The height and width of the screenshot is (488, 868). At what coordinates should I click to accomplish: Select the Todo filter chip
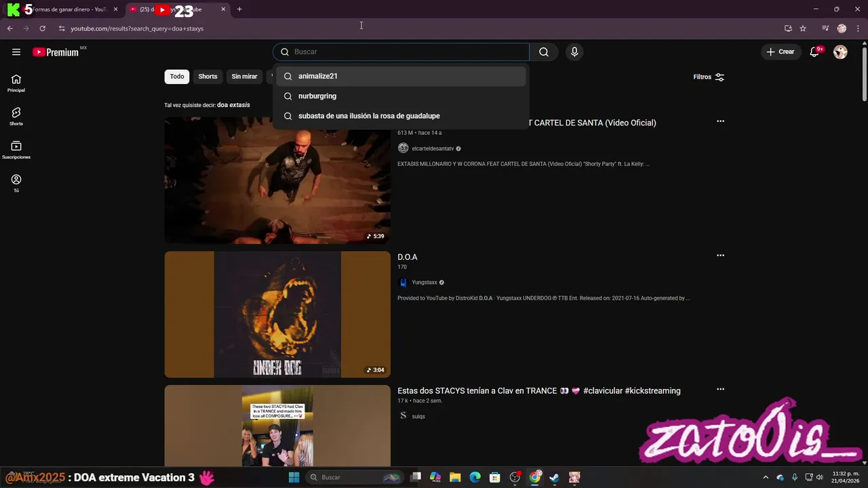177,77
